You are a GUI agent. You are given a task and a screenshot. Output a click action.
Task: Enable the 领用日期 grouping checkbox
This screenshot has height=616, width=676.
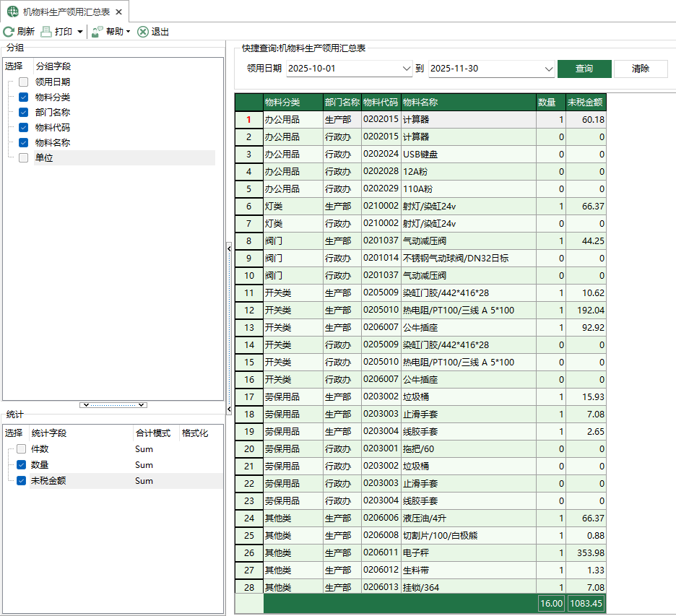24,82
